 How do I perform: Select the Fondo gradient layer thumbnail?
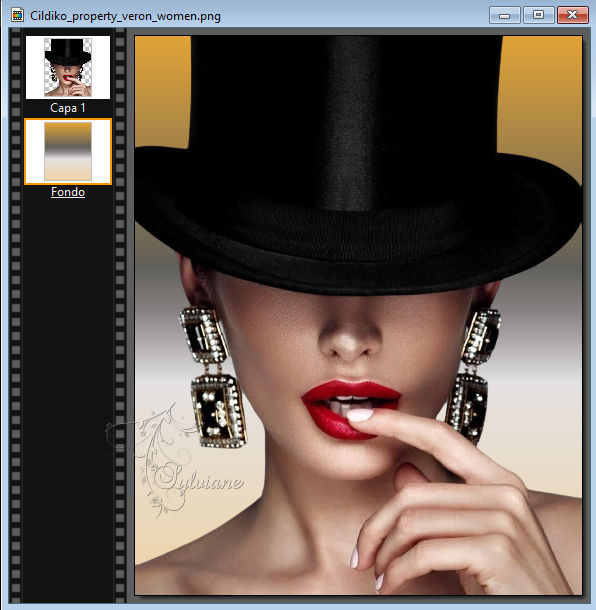(68, 151)
